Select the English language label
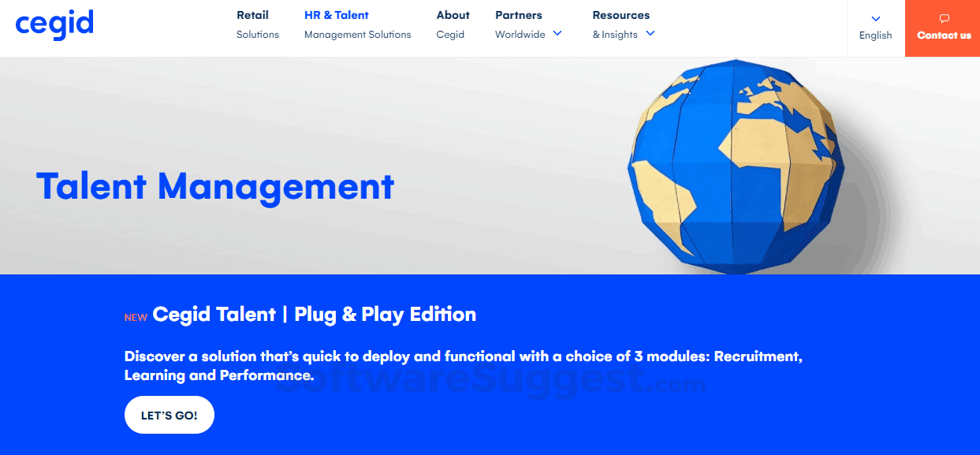The image size is (980, 455). [x=876, y=35]
